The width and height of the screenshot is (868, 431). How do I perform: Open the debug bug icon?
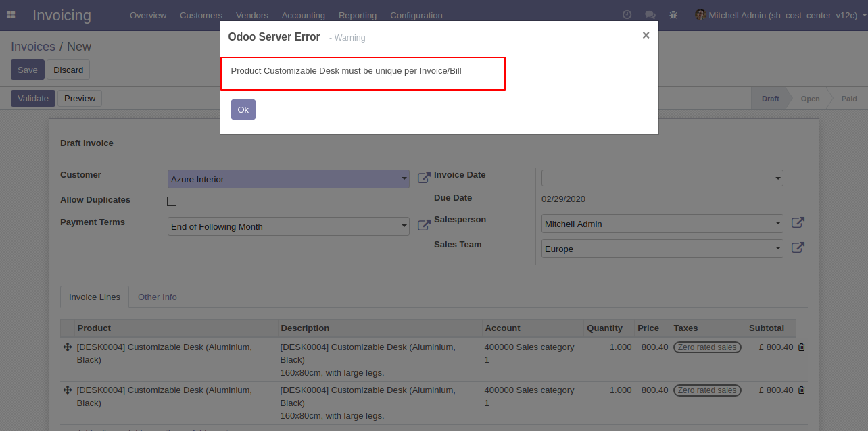pos(673,15)
